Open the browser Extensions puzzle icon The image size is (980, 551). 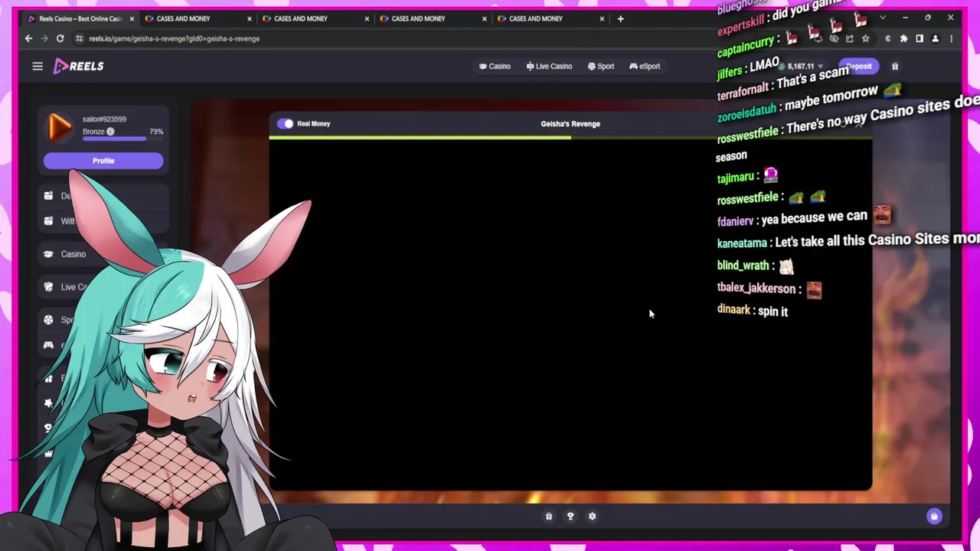point(904,38)
